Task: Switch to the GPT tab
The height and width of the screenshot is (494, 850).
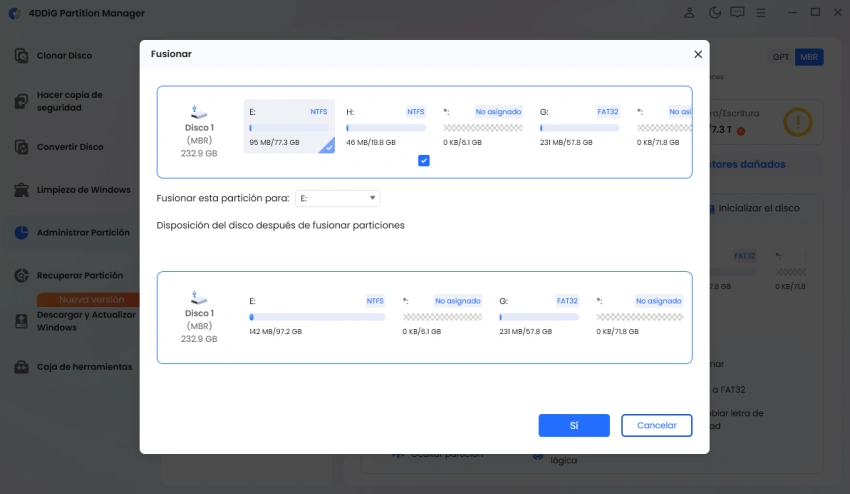Action: pyautogui.click(x=781, y=57)
